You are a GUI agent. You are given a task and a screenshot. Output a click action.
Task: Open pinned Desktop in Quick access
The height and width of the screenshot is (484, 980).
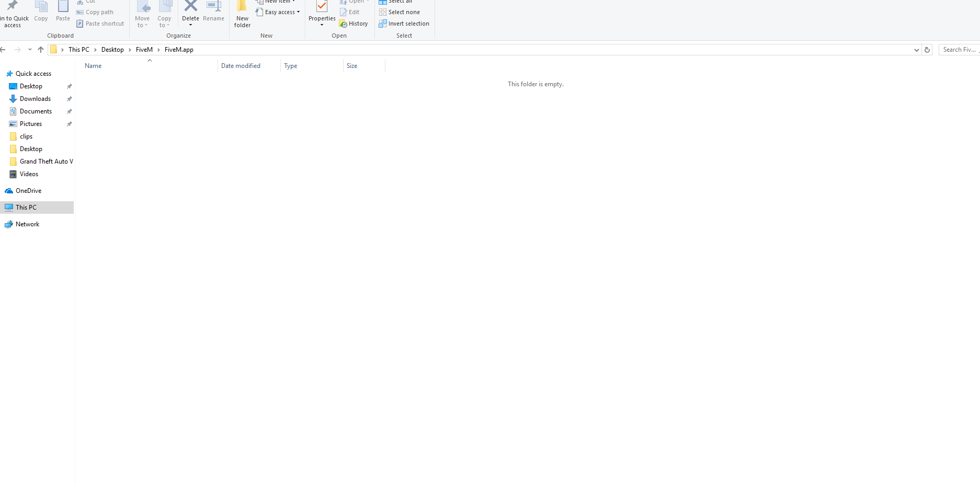click(31, 86)
